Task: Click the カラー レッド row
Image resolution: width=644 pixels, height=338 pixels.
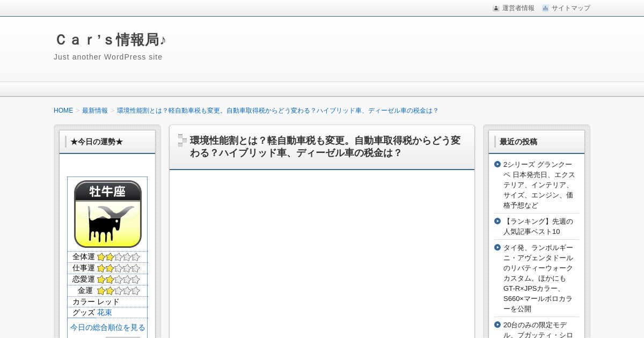Action: click(107, 302)
